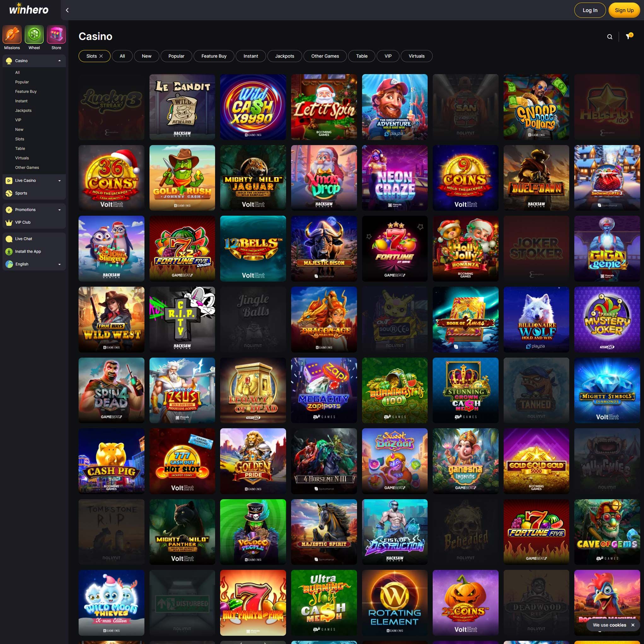Remove Slots filter with X
Viewport: 644px width, 644px height.
[101, 56]
